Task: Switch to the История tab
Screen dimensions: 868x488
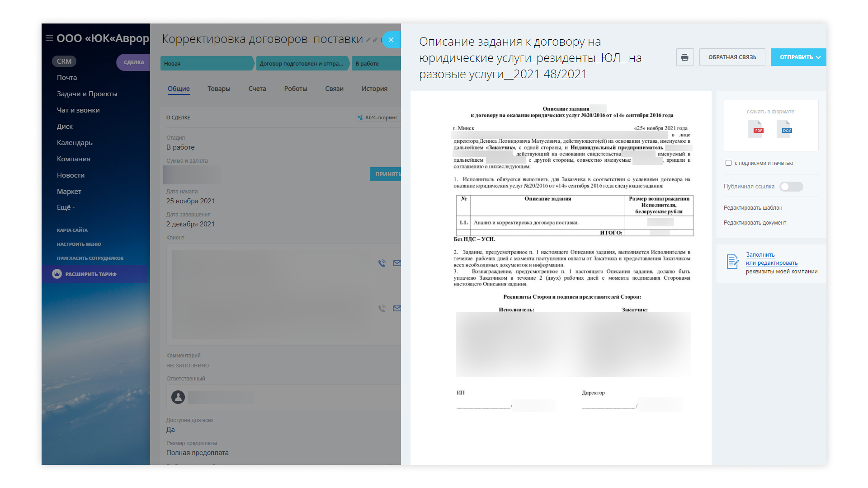Action: coord(374,89)
